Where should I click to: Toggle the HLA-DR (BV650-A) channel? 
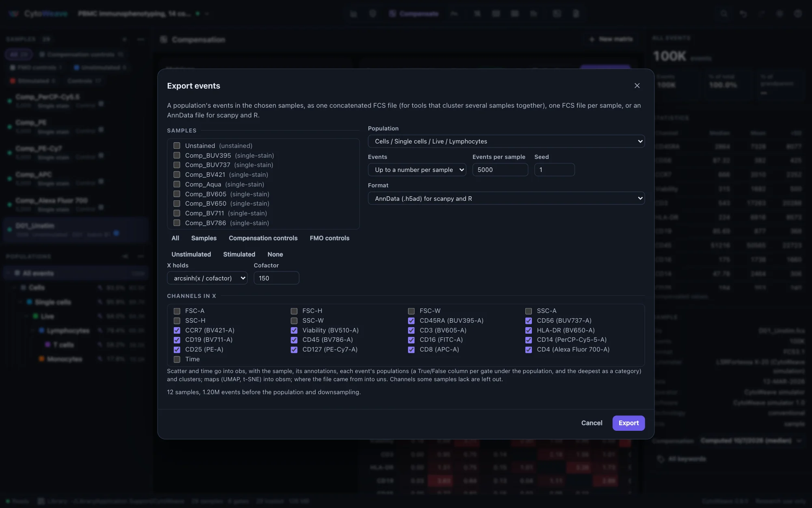pyautogui.click(x=528, y=330)
